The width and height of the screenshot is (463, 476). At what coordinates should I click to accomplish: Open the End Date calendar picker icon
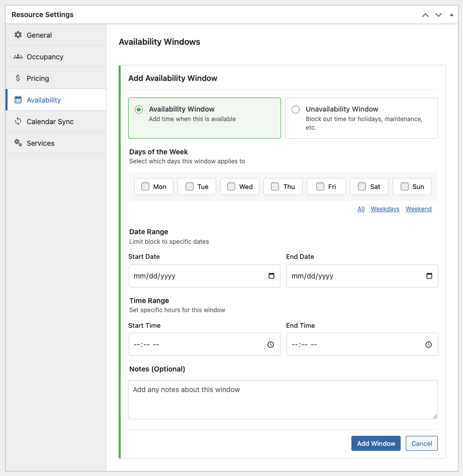click(x=429, y=276)
